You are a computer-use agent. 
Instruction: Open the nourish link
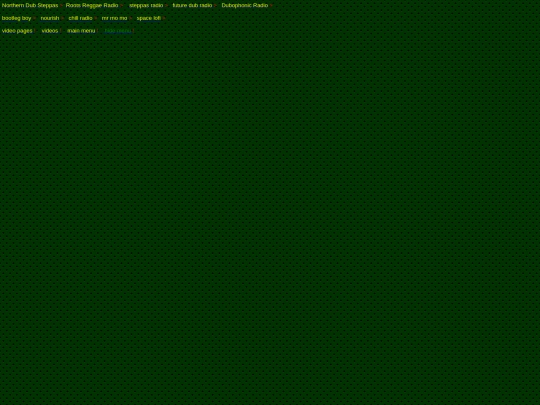click(50, 18)
